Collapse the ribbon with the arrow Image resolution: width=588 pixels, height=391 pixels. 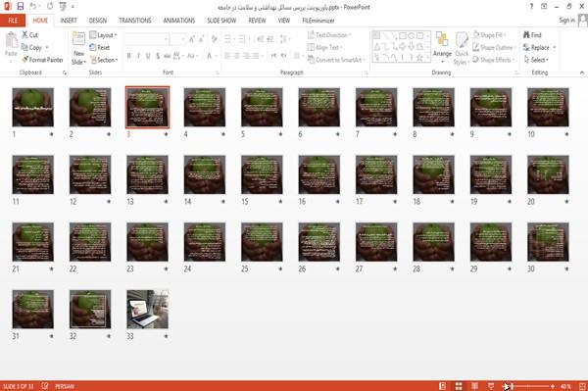coord(582,73)
